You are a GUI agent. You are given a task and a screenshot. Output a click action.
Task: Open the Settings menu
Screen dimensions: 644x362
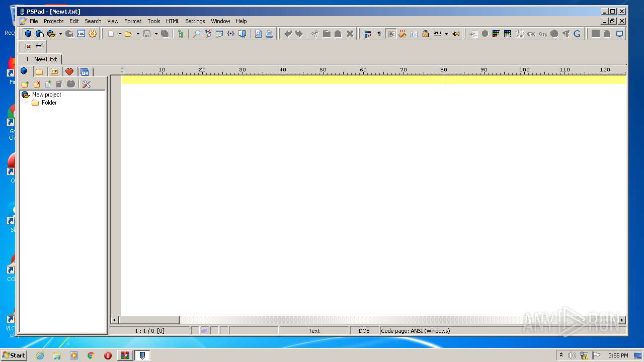195,21
